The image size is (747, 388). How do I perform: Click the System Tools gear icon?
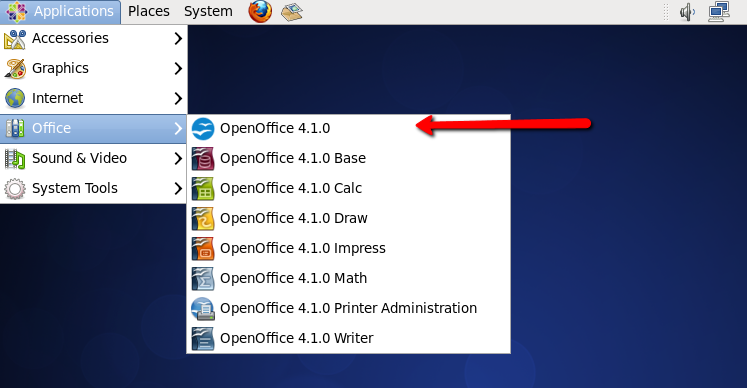click(15, 189)
